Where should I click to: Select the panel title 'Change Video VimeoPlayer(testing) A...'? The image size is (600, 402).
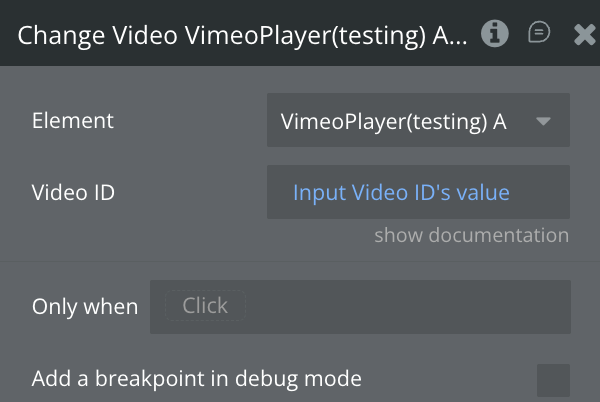pyautogui.click(x=242, y=35)
